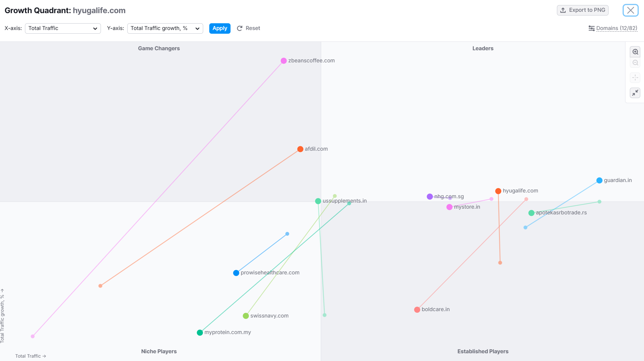Screen dimensions: 644x361
Task: Select the boldcare.in data point
Action: (417, 309)
